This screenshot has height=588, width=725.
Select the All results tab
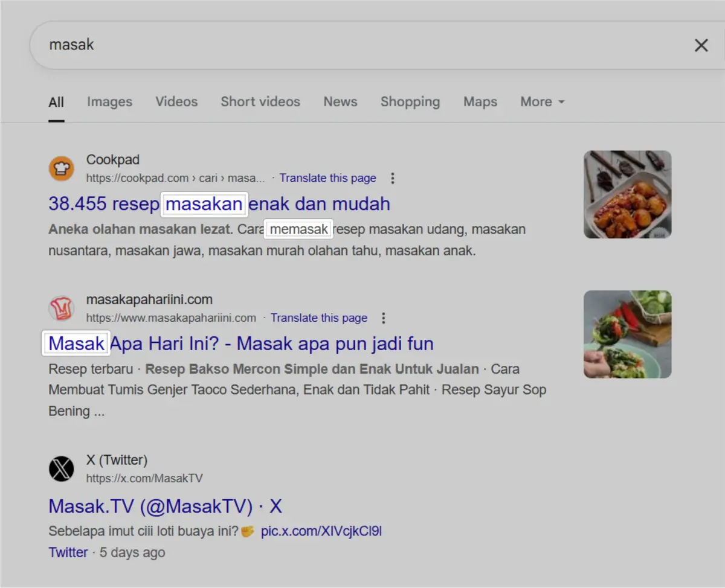56,102
